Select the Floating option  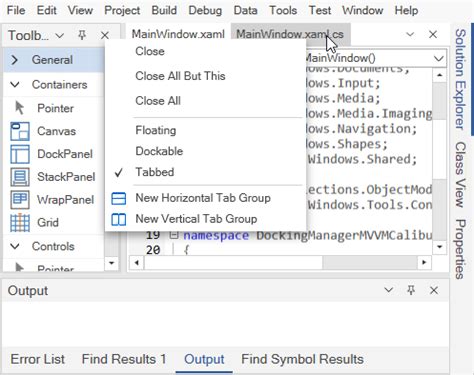(156, 130)
